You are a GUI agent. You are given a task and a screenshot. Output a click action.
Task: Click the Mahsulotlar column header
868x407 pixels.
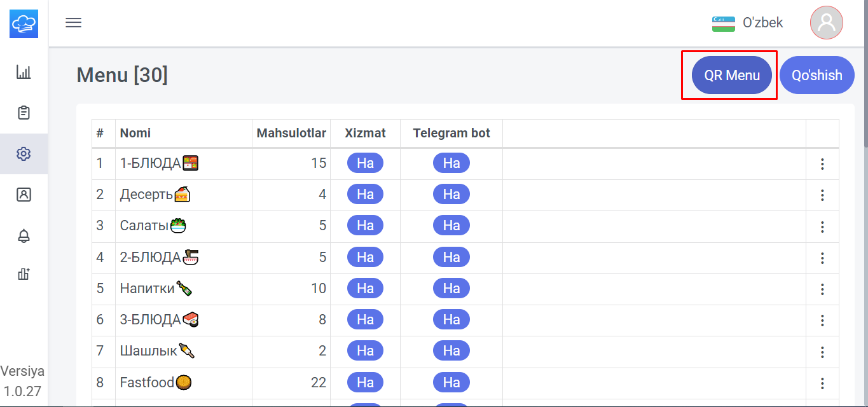291,133
